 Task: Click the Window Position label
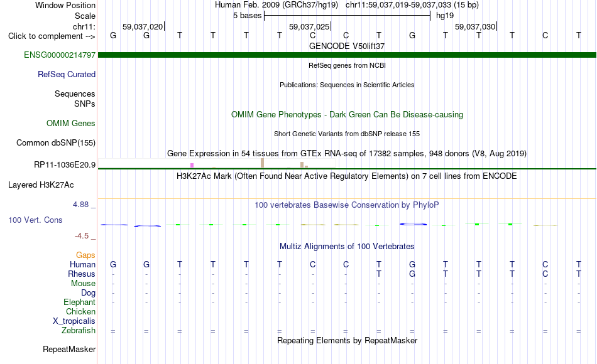65,5
